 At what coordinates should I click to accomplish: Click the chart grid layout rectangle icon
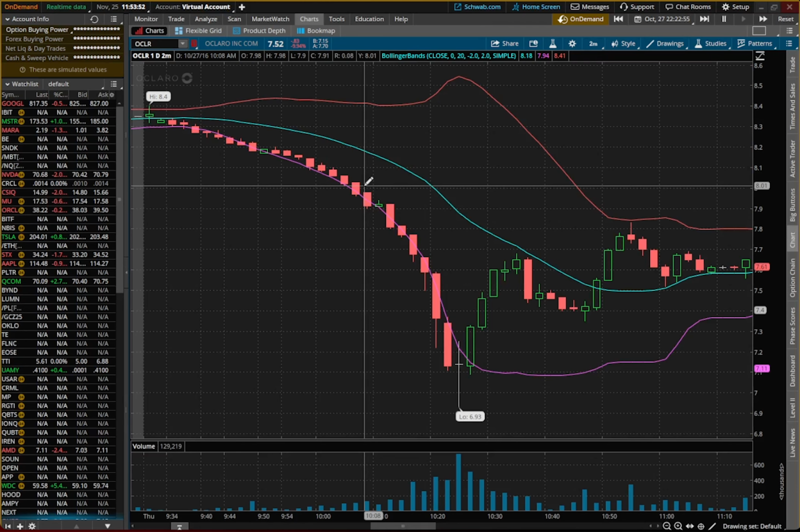(759, 31)
